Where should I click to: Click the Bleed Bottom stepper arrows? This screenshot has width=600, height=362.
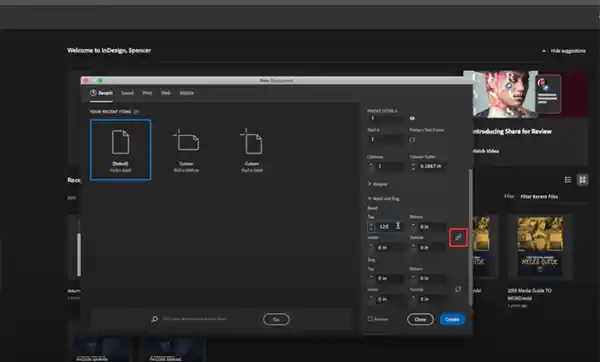[x=413, y=227]
